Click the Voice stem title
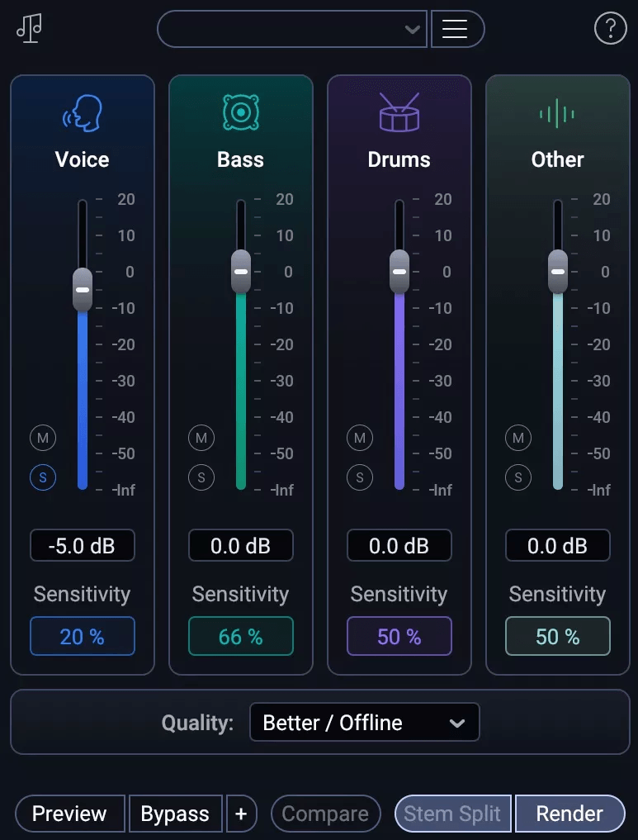Viewport: 638px width, 840px height. pos(83,159)
